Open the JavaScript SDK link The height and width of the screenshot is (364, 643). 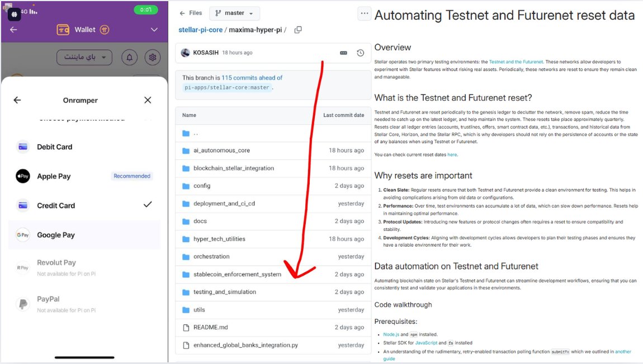point(426,343)
